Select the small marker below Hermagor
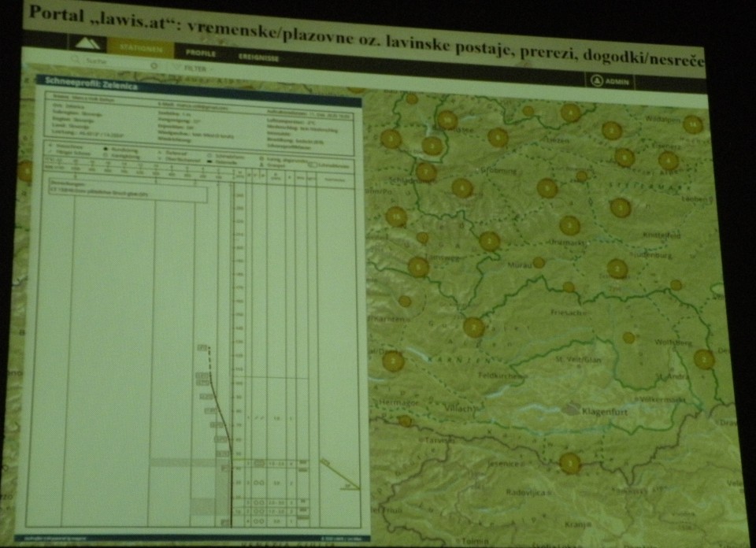Viewport: 756px width, 548px height. tap(405, 421)
